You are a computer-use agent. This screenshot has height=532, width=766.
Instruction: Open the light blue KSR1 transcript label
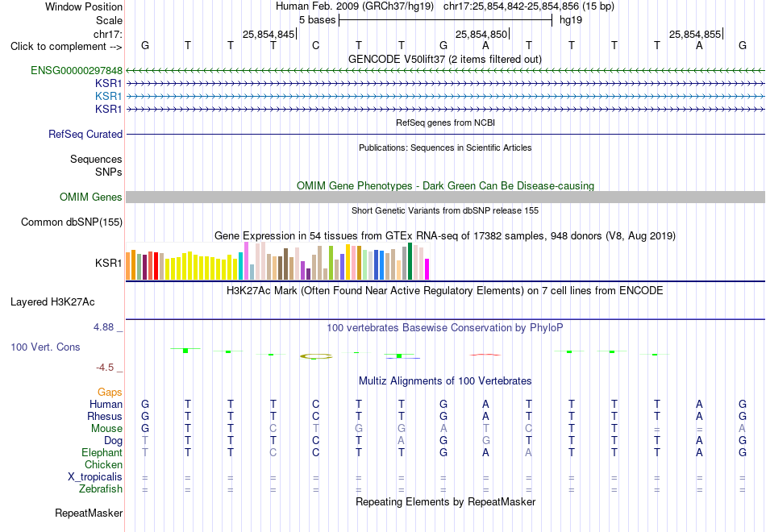point(109,96)
